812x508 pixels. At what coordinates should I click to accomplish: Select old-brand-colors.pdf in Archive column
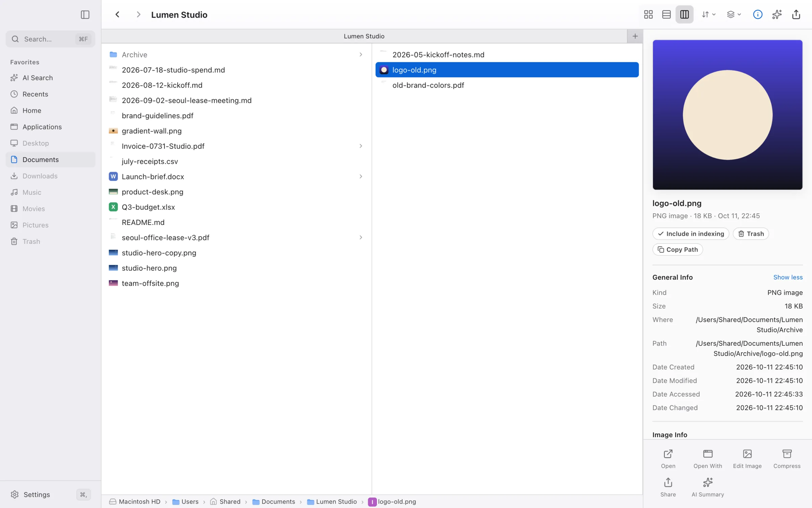507,85
